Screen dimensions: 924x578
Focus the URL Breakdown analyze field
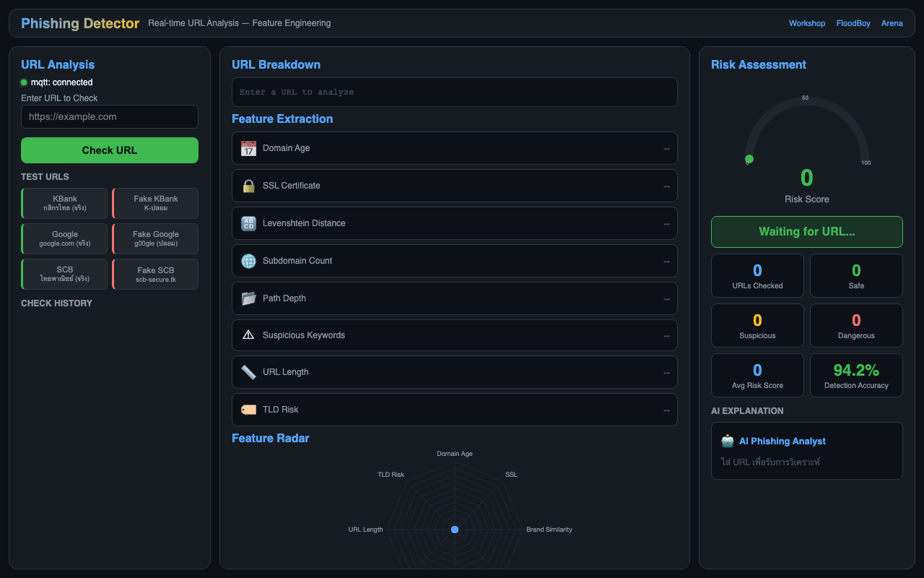click(x=454, y=92)
